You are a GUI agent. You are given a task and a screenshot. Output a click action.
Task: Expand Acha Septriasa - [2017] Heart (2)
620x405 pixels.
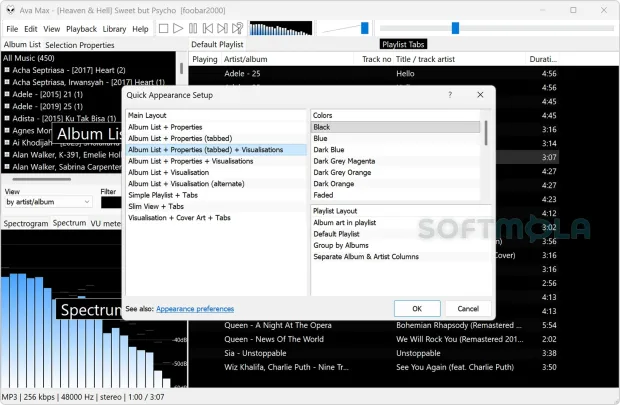[x=7, y=70]
